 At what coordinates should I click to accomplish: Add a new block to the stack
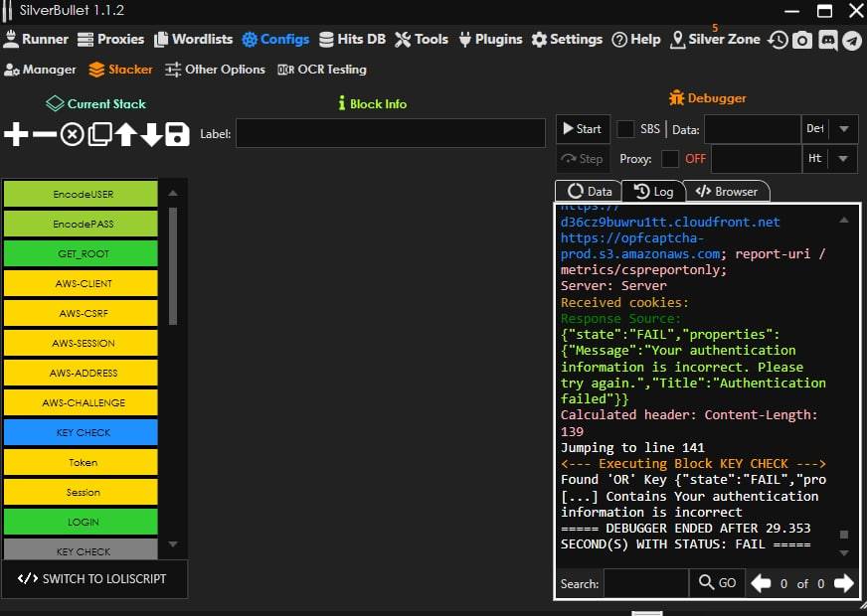tap(16, 135)
